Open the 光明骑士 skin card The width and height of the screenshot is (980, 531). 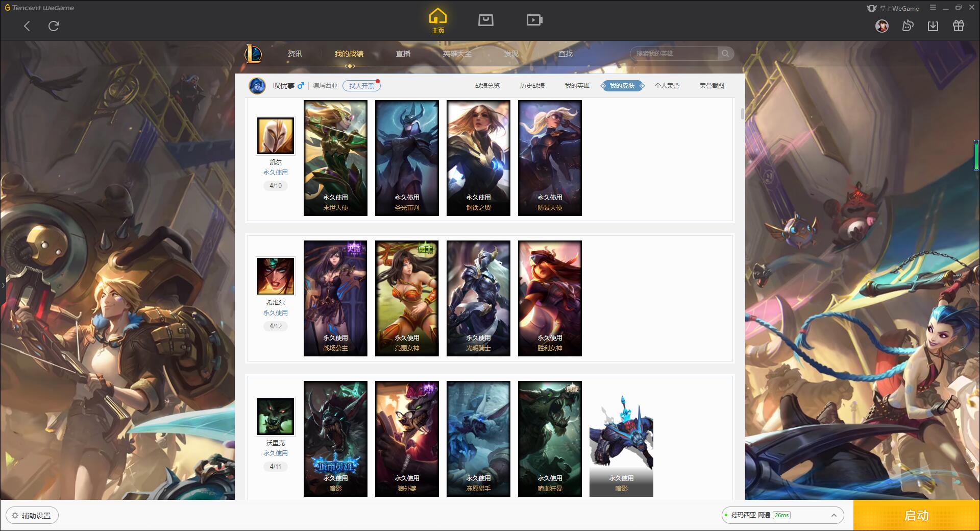pyautogui.click(x=478, y=298)
